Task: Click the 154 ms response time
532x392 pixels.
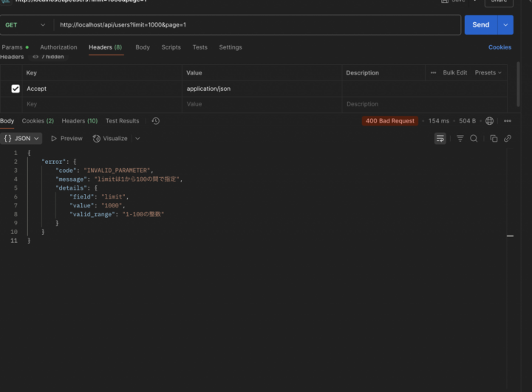Action: click(x=438, y=121)
